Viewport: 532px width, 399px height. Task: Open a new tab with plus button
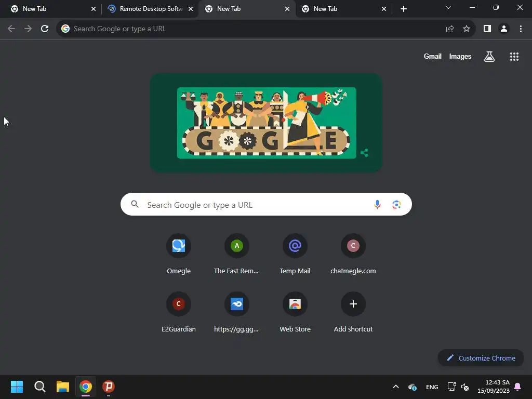[x=403, y=9]
